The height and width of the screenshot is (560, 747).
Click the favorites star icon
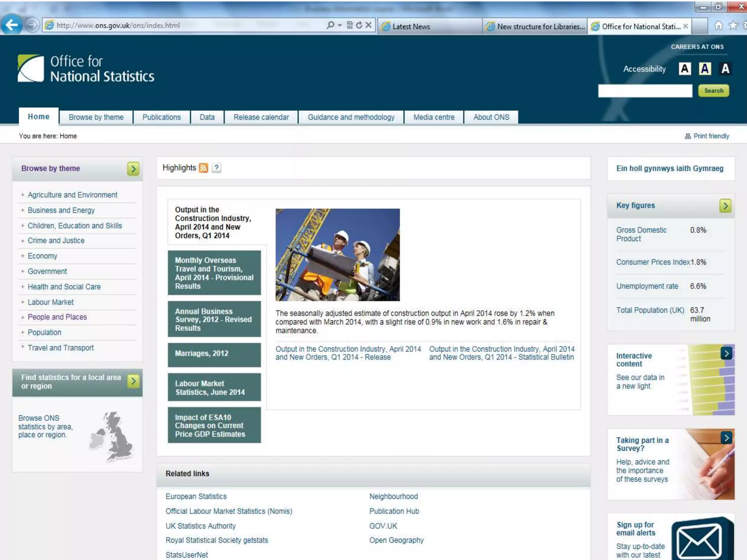coord(733,26)
